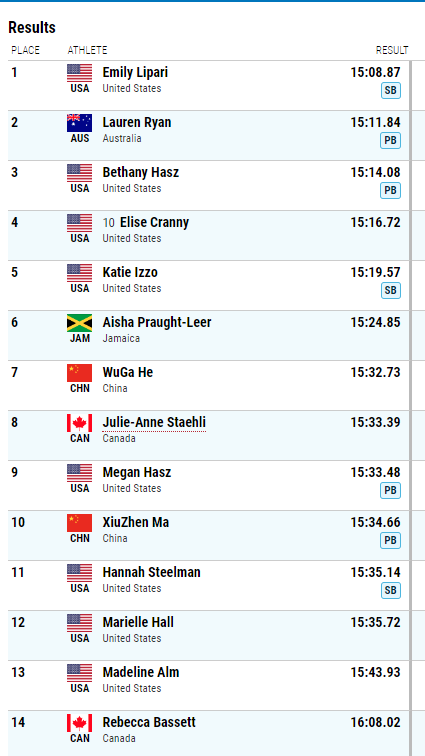
Task: Click the SB badge under Hannah Steelman's result
Action: (391, 591)
